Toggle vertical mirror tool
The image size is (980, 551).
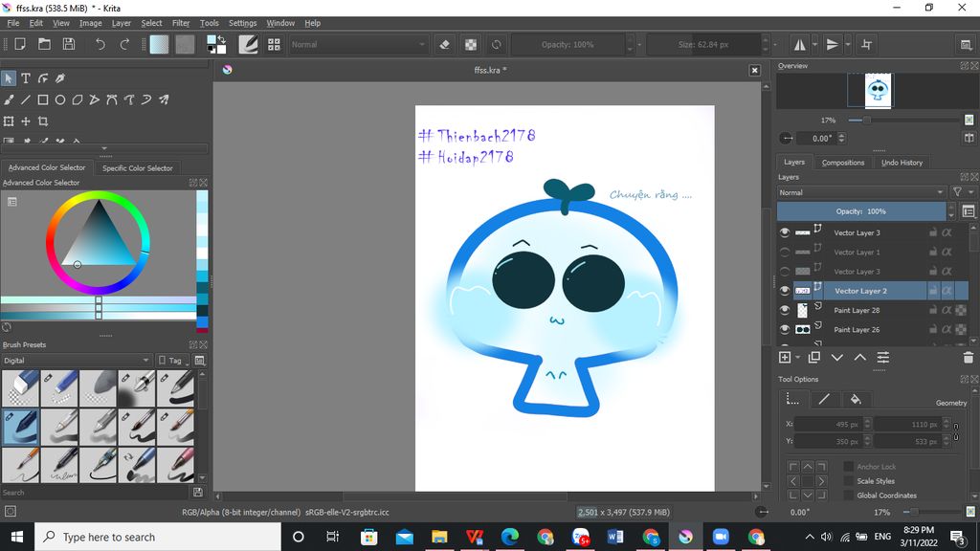pos(832,44)
